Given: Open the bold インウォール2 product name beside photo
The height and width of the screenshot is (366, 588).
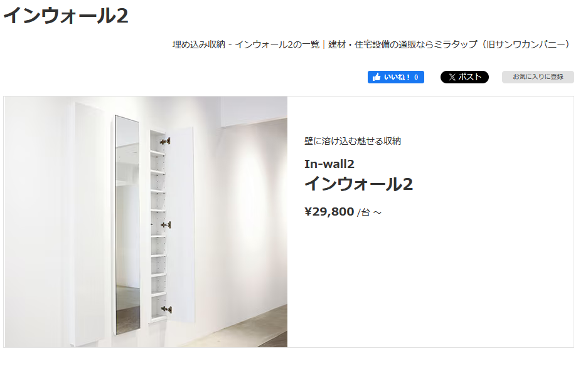Looking at the screenshot, I should [x=358, y=184].
